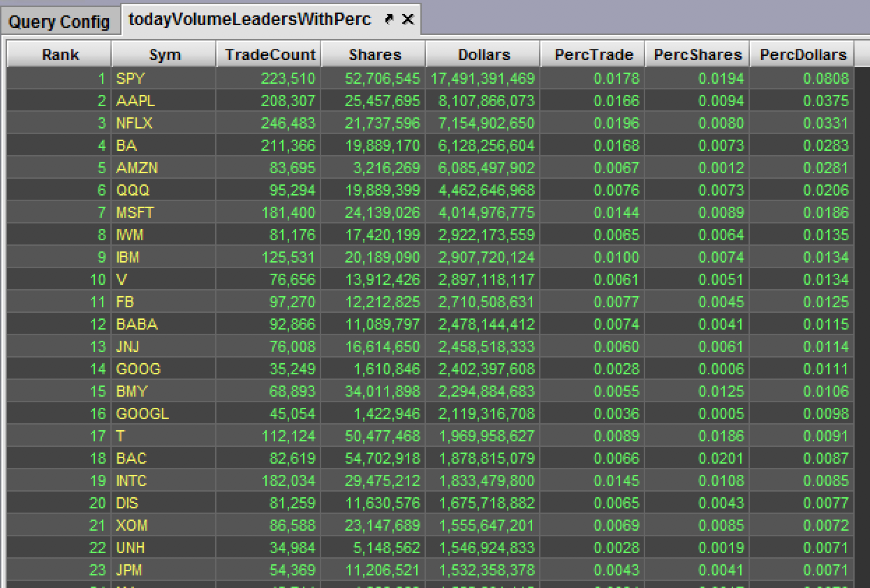Click JNJ dollars value 2,458,518,333
This screenshot has height=588, width=870.
pos(483,346)
